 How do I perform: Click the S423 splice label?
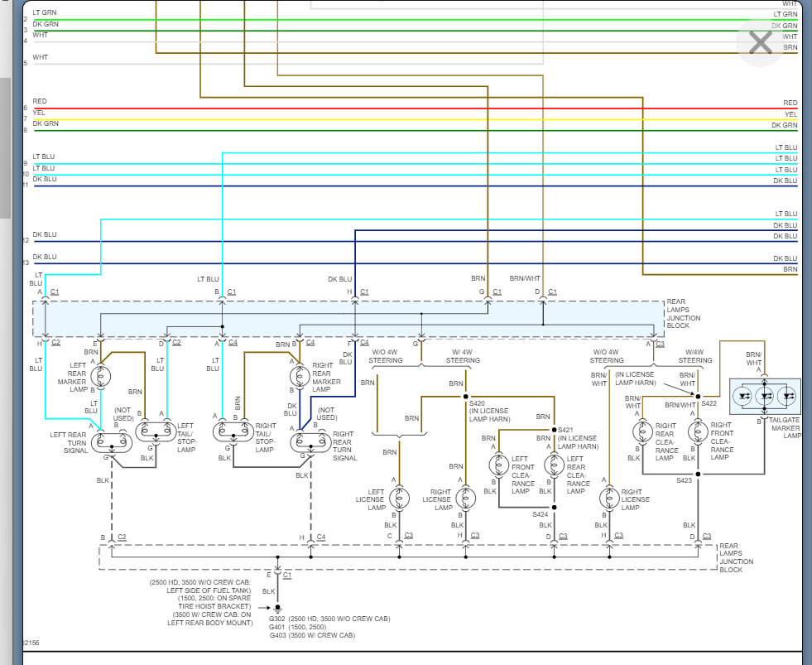(684, 480)
